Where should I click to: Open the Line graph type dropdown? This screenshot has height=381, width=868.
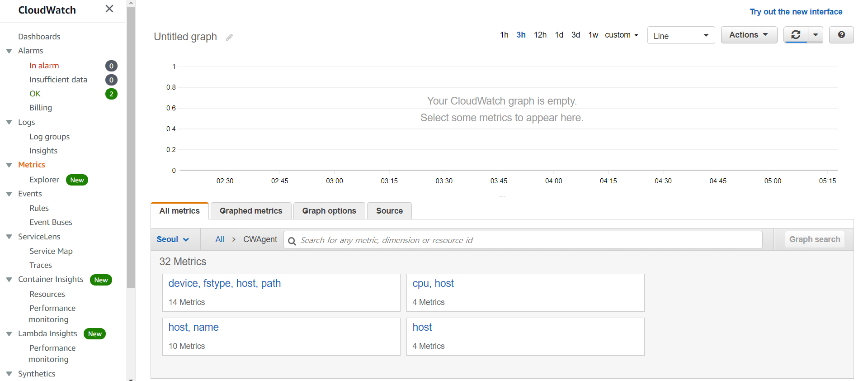tap(681, 35)
